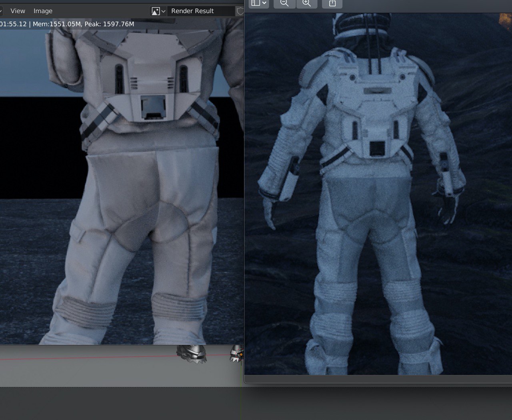Open the Image menu in Blender image editor
Image resolution: width=512 pixels, height=420 pixels.
43,11
